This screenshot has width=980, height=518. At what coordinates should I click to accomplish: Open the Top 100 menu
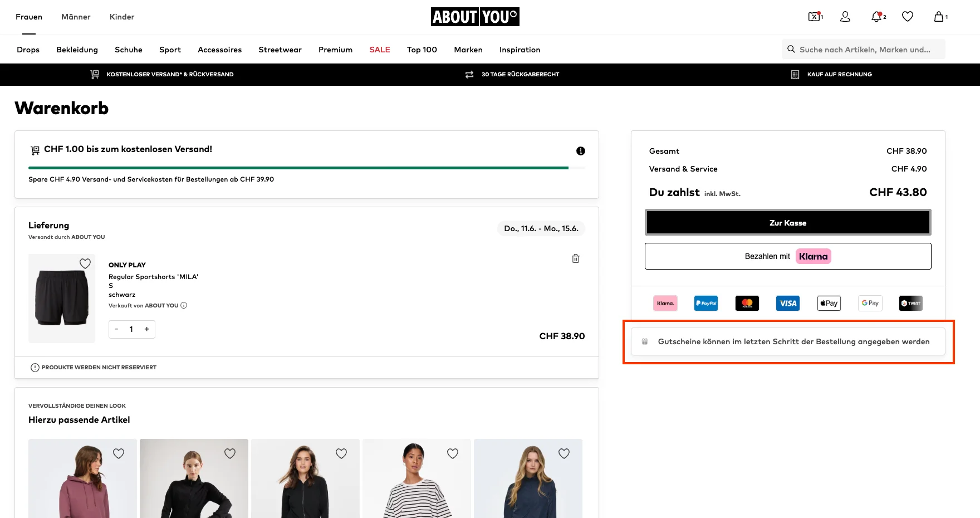click(422, 50)
